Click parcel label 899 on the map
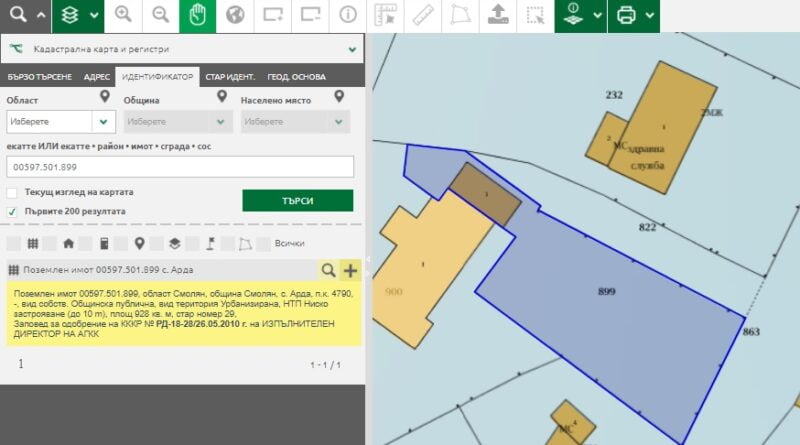The image size is (800, 445). [607, 291]
